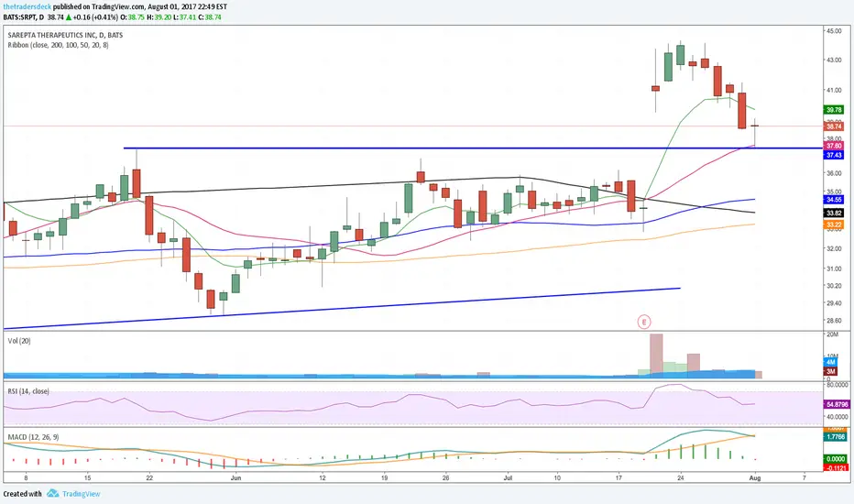Click the horizontal blue resistance line
The image size is (854, 504).
[472, 148]
